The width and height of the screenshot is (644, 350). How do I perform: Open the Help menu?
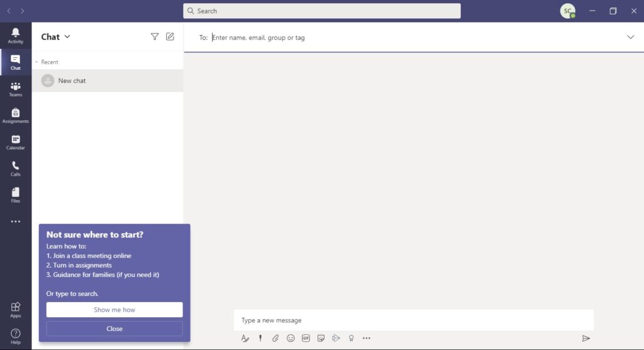(16, 336)
